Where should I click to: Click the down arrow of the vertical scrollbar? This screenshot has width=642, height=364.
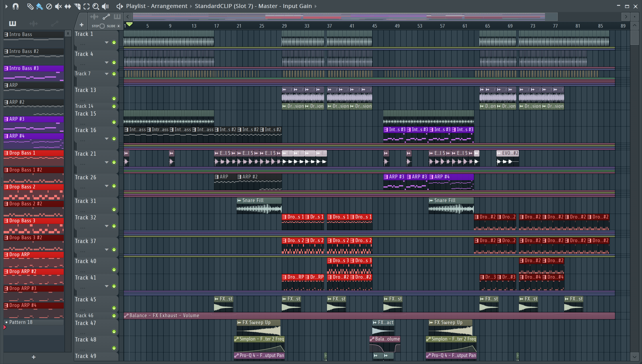(634, 356)
